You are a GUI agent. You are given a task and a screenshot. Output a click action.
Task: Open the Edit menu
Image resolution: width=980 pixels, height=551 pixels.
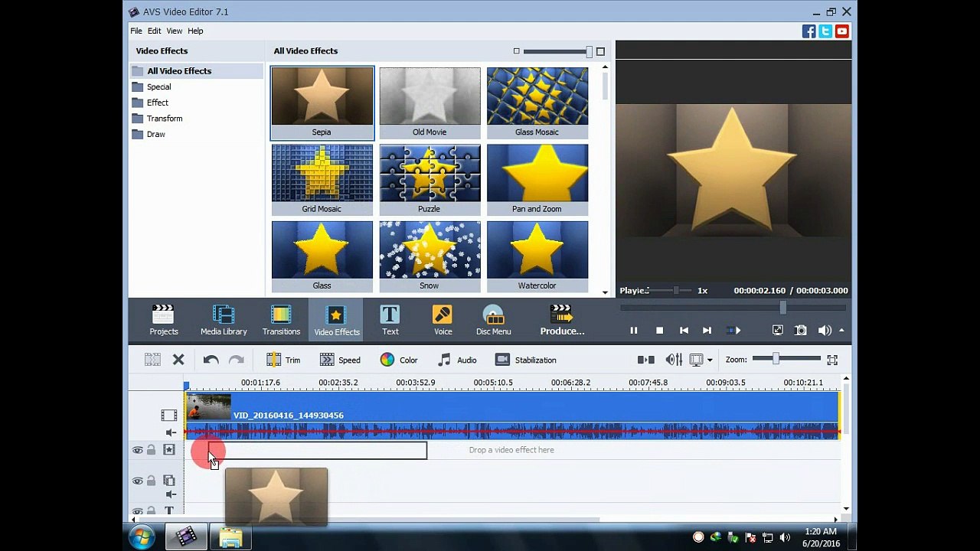click(154, 31)
